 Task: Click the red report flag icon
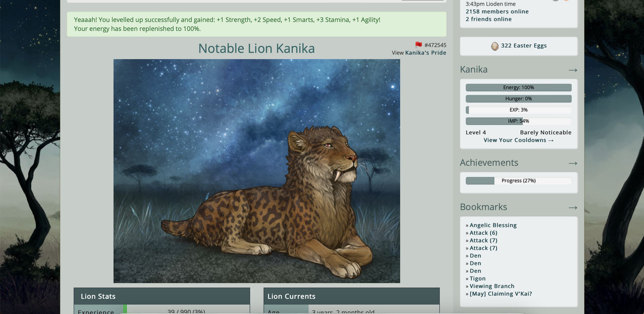pos(419,45)
